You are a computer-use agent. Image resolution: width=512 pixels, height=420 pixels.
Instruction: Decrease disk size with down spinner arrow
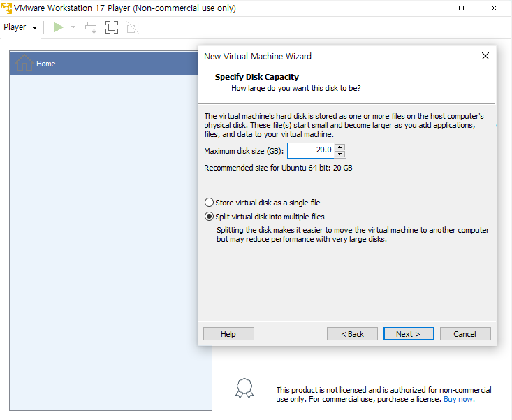[340, 154]
